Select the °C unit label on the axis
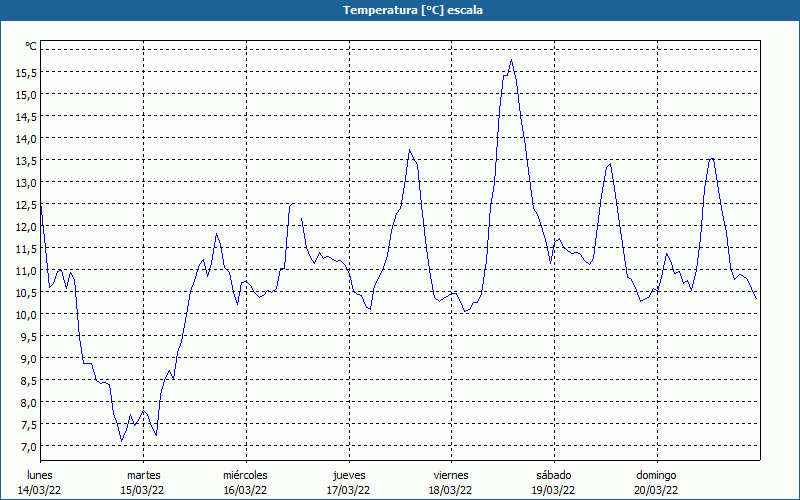The image size is (800, 500). [x=31, y=46]
